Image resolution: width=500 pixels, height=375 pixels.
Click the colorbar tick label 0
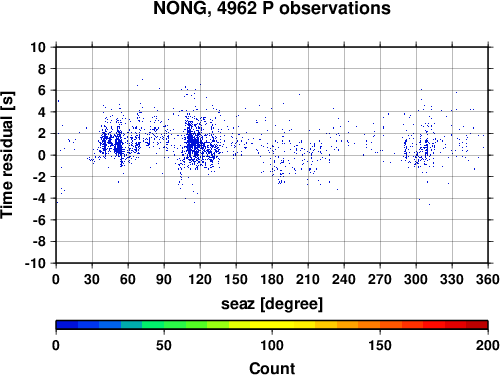56,345
